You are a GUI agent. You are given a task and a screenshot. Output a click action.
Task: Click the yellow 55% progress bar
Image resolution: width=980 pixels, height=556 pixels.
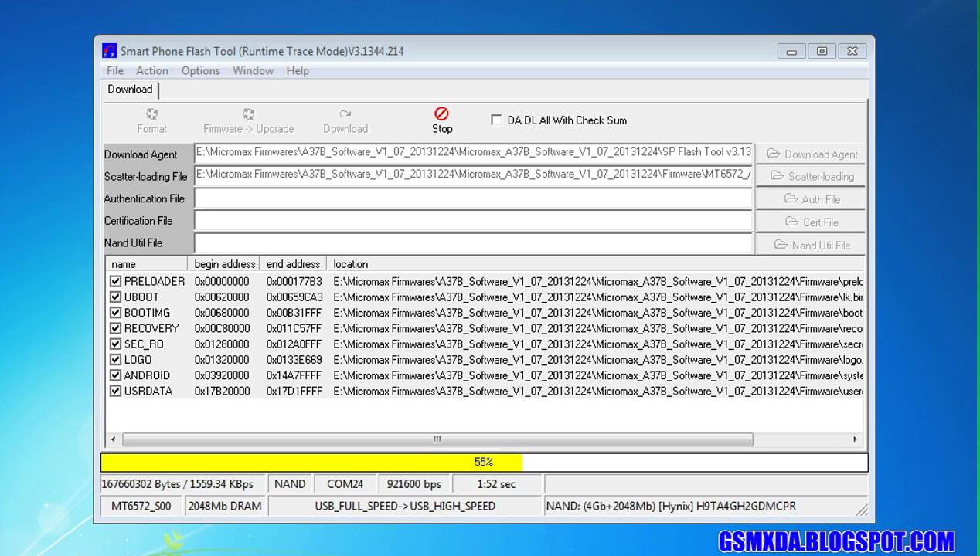point(484,462)
